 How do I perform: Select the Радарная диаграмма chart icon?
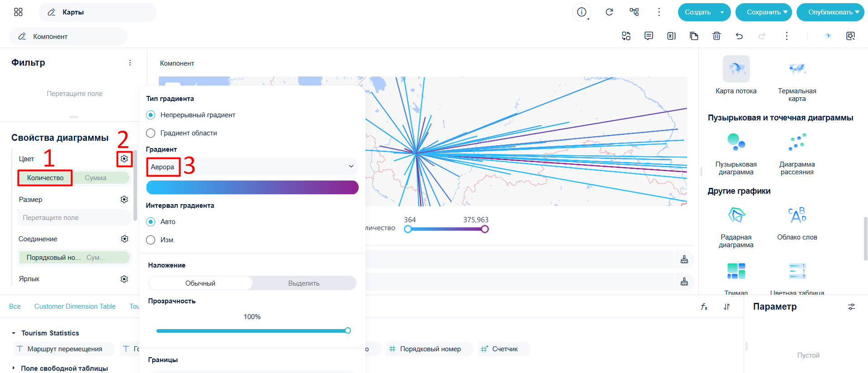pos(736,215)
